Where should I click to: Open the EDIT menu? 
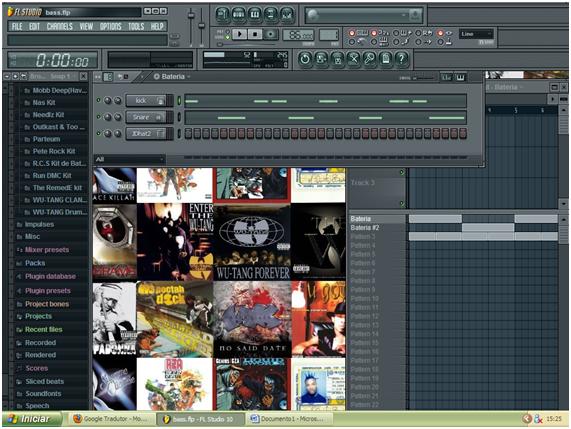34,27
